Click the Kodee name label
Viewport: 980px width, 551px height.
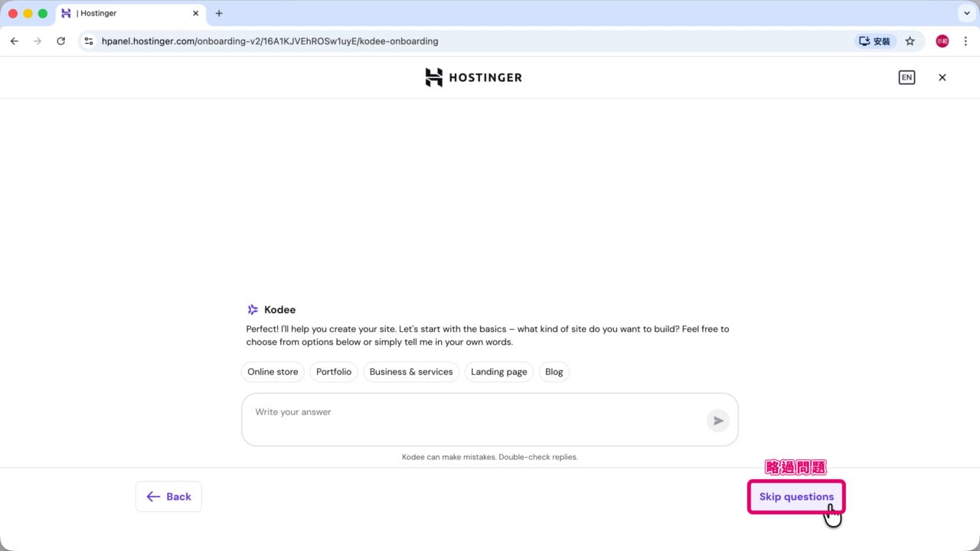[x=279, y=310]
